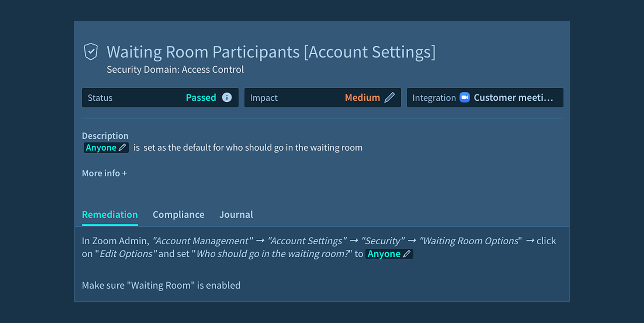Click the Status field label
The image size is (644, 323).
pos(100,98)
